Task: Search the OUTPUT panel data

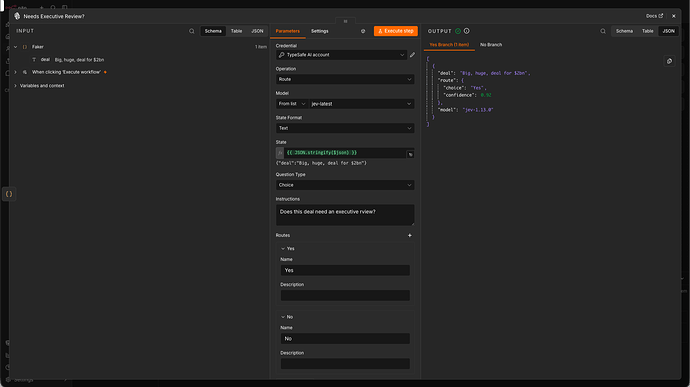Action: (603, 31)
